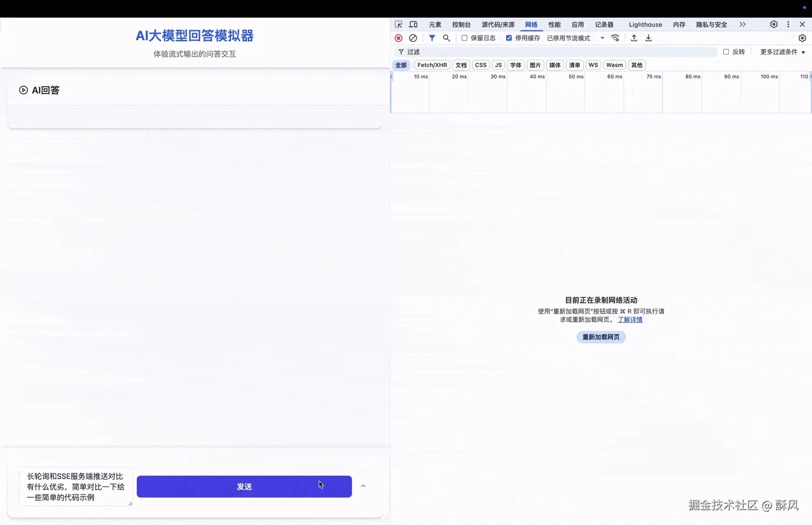Open the Lighthouse tab
Viewport: 812px width, 525px height.
pyautogui.click(x=645, y=24)
